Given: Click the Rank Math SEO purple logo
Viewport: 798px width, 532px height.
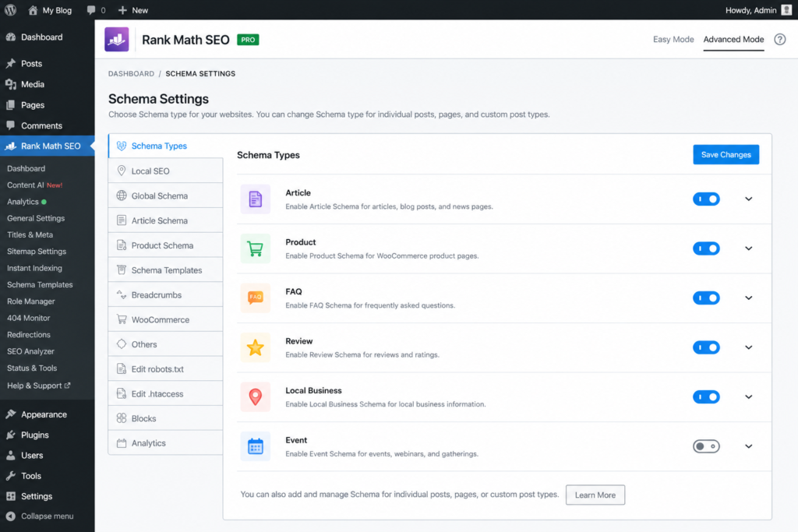Looking at the screenshot, I should click(x=117, y=39).
